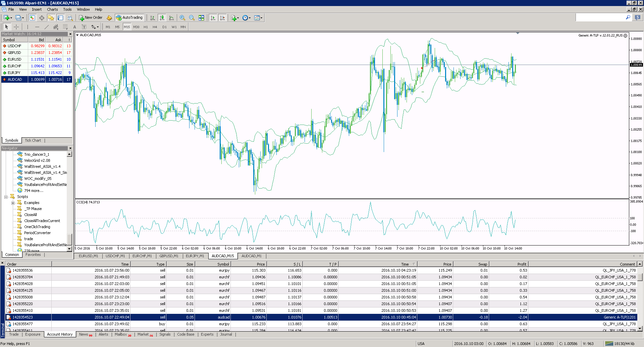The height and width of the screenshot is (347, 644).
Task: Select the Cursor arrow tool
Action: coord(7,27)
